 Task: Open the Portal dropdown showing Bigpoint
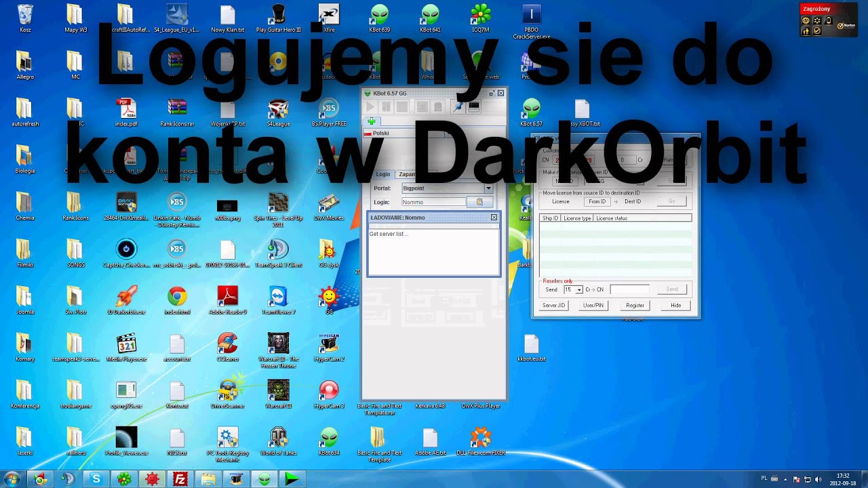coord(446,188)
